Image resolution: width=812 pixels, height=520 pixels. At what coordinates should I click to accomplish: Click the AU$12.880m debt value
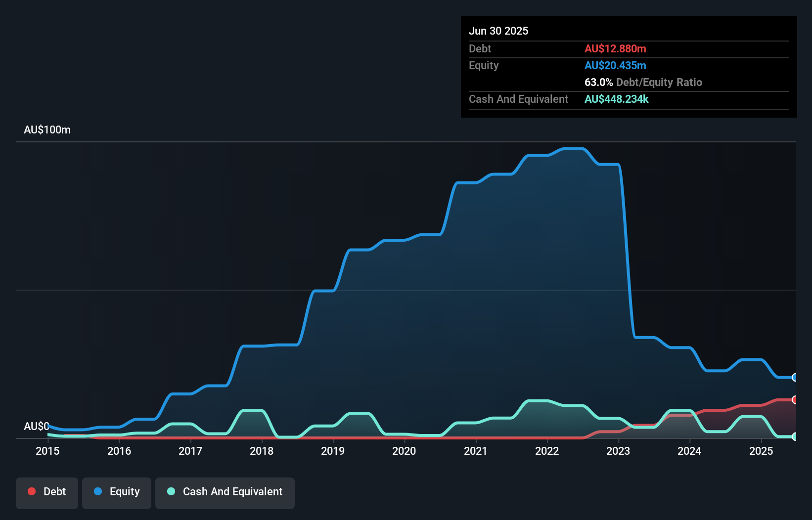615,48
